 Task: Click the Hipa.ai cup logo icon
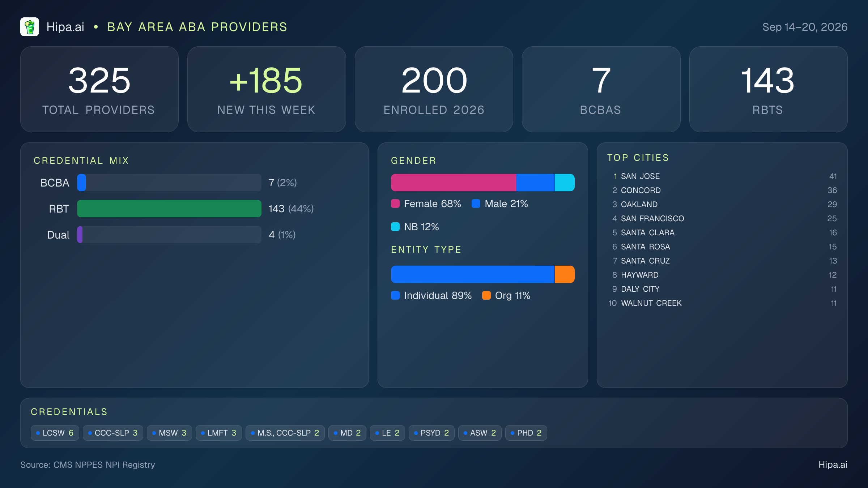point(30,27)
